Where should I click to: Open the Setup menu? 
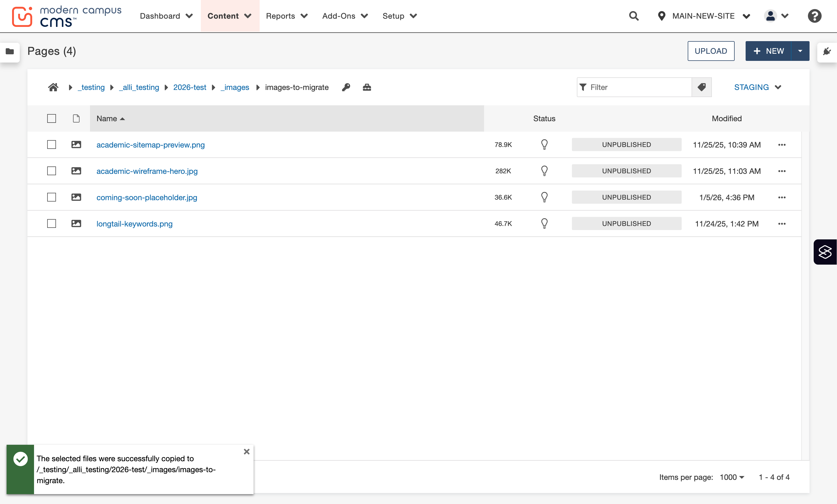[400, 16]
